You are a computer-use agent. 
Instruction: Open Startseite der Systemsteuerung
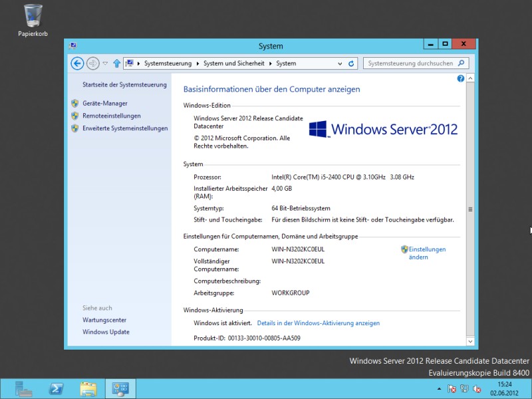click(124, 85)
